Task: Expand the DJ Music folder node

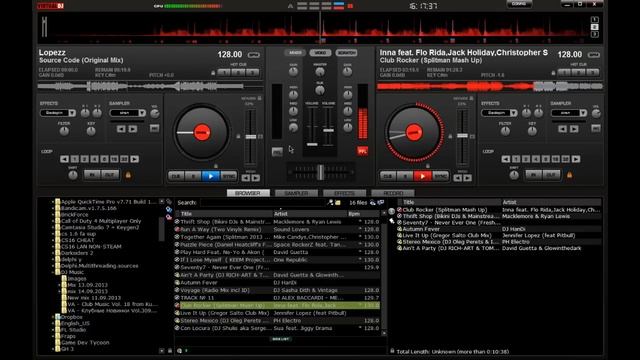Action: 53,272
